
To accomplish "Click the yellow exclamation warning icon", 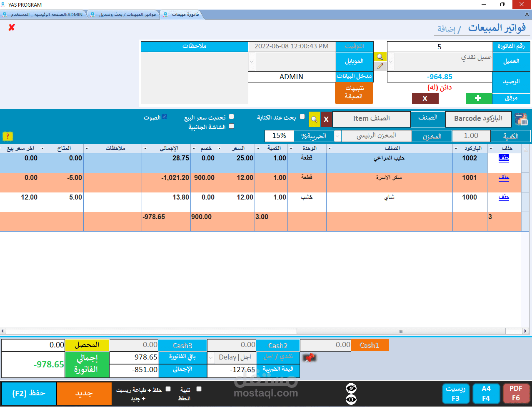I will pos(7,136).
